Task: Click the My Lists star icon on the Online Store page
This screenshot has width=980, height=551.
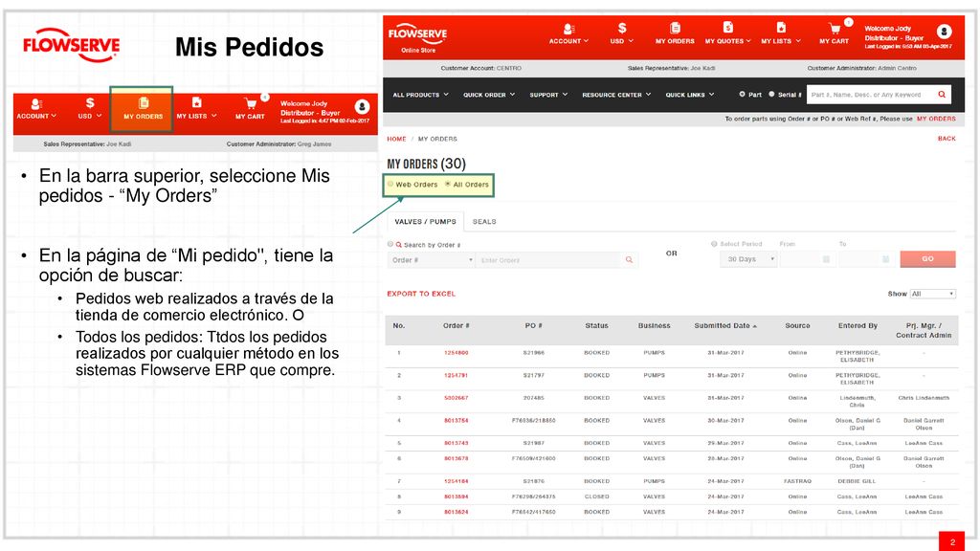Action: click(x=781, y=28)
